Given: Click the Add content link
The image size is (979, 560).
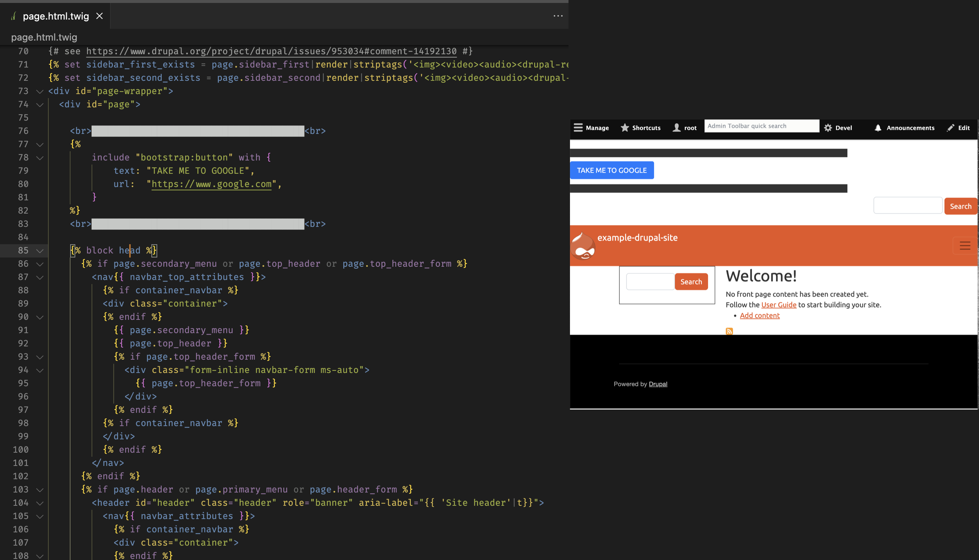Looking at the screenshot, I should point(759,315).
